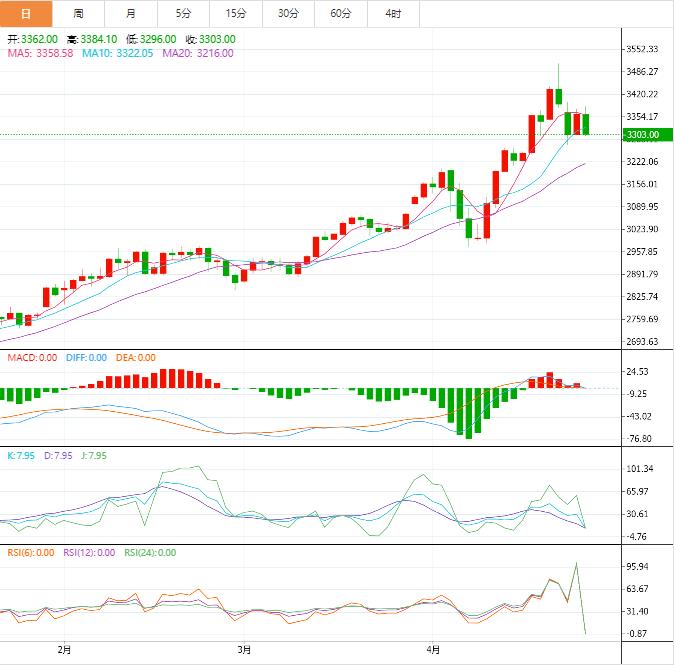The width and height of the screenshot is (674, 667).
Task: Open the 15分 chart tab
Action: click(235, 13)
